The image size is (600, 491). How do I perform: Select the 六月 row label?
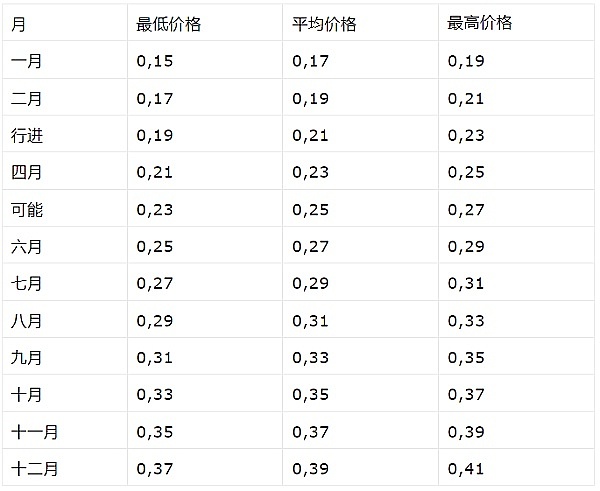(27, 247)
